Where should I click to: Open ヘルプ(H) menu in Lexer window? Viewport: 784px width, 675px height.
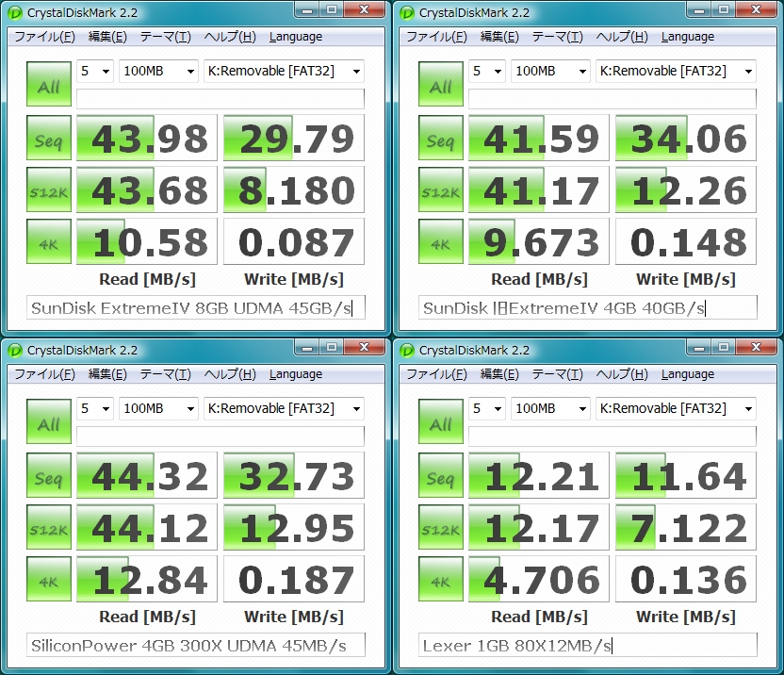[622, 374]
